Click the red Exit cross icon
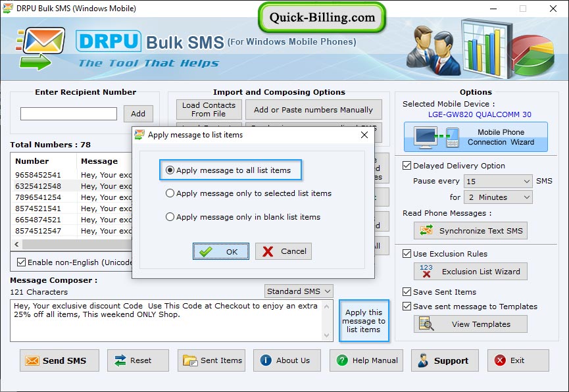 [x=500, y=360]
